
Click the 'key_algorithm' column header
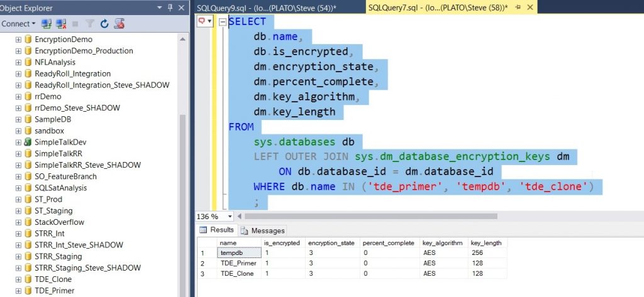pyautogui.click(x=443, y=243)
